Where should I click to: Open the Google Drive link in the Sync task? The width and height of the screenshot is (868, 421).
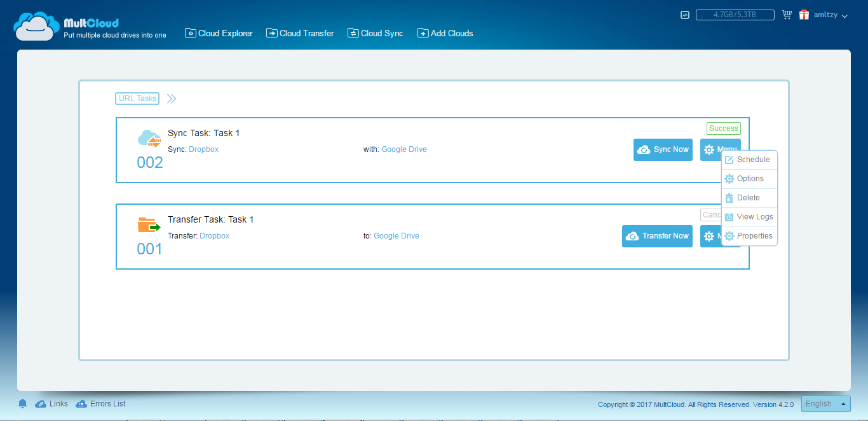click(x=404, y=149)
